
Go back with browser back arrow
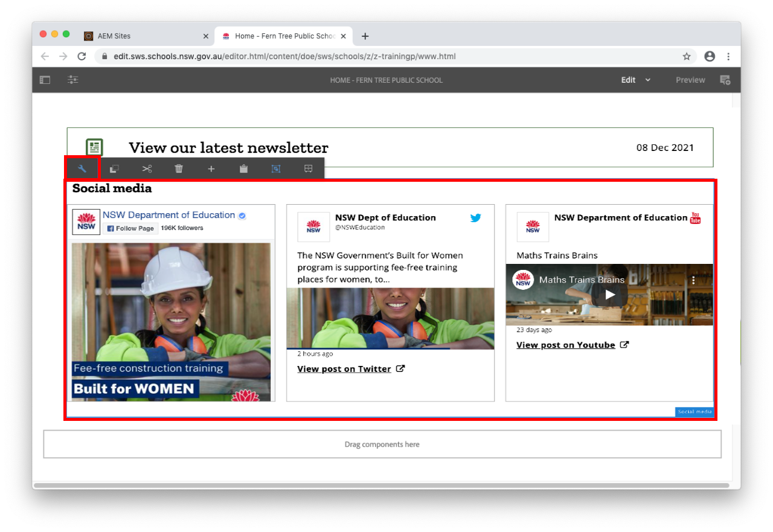click(45, 56)
